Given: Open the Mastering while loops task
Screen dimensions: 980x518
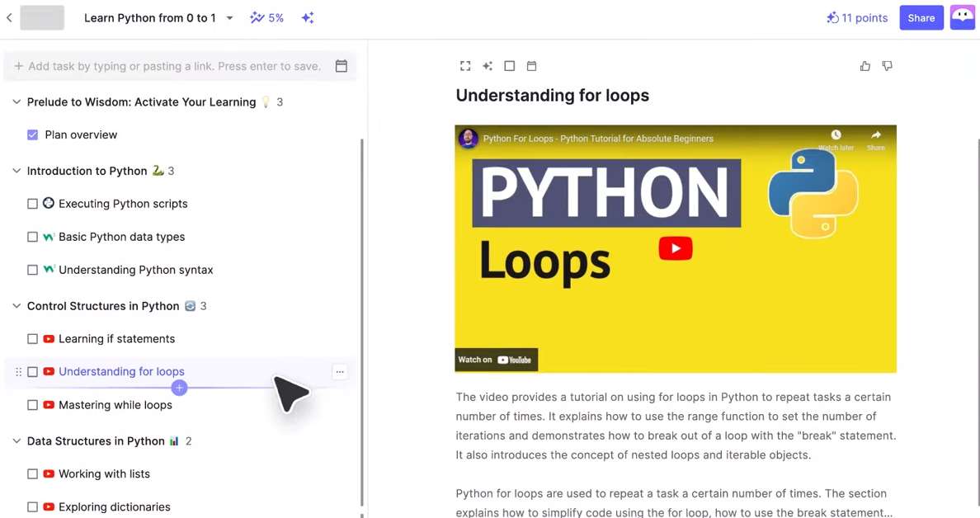Looking at the screenshot, I should coord(115,405).
